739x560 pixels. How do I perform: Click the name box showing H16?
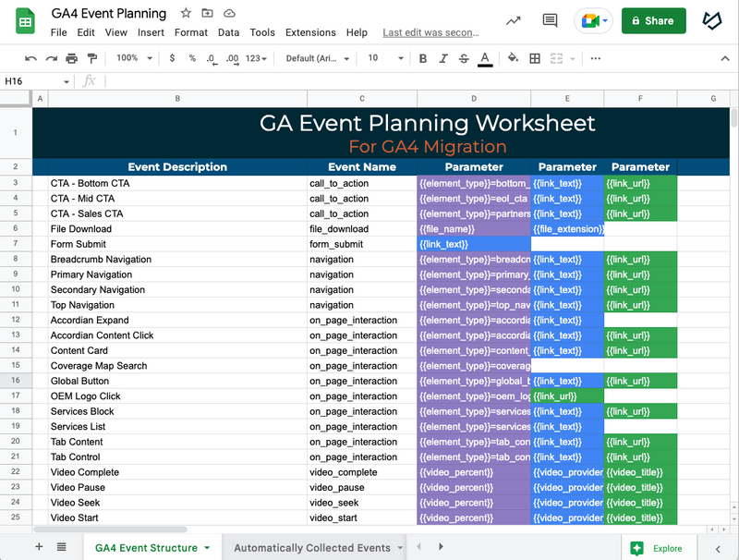(31, 81)
